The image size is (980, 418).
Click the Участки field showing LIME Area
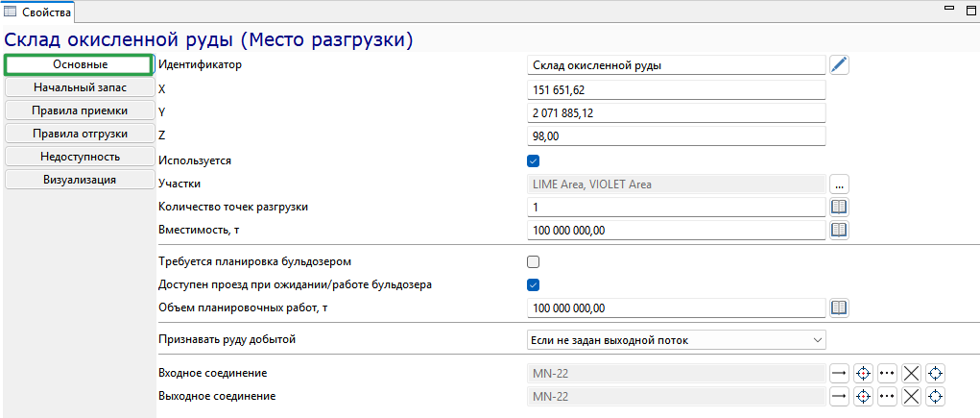pyautogui.click(x=677, y=184)
